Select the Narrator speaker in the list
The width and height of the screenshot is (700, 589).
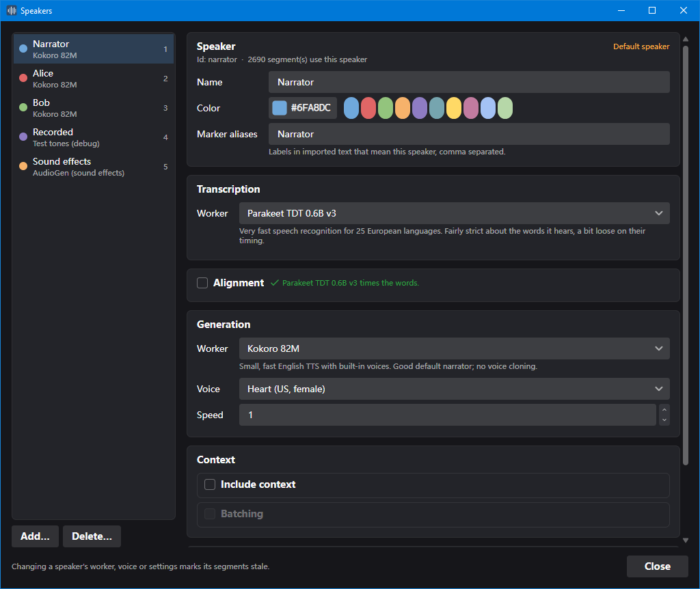click(x=93, y=49)
